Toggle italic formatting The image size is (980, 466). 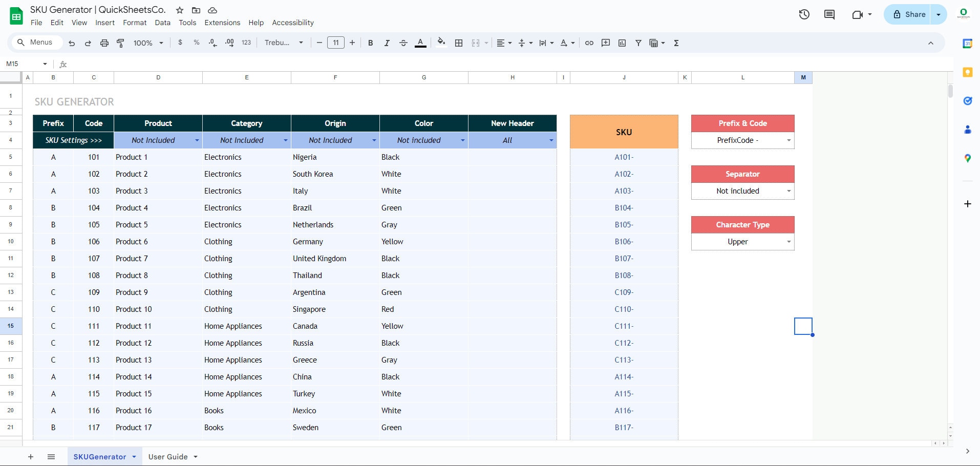[387, 43]
